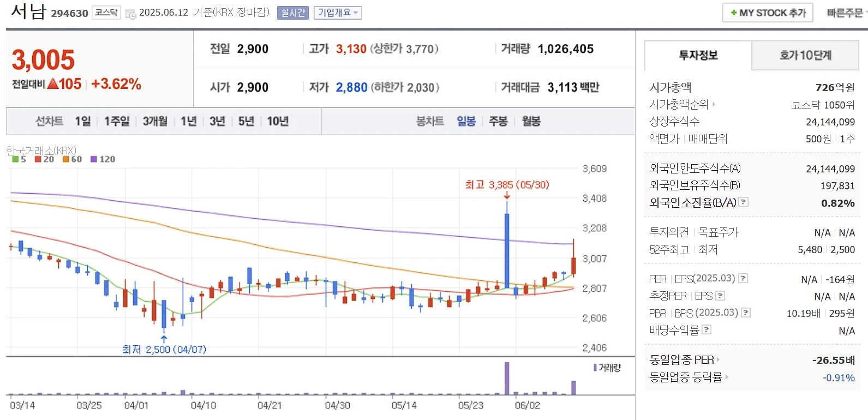Open the 빠른주문 dropdown
Screen dimensions: 868x420
click(846, 13)
